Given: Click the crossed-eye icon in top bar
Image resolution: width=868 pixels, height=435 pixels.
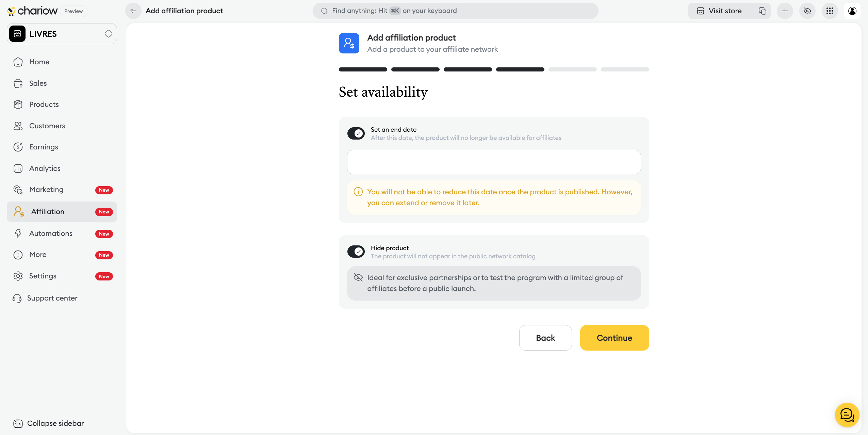Looking at the screenshot, I should tap(807, 11).
